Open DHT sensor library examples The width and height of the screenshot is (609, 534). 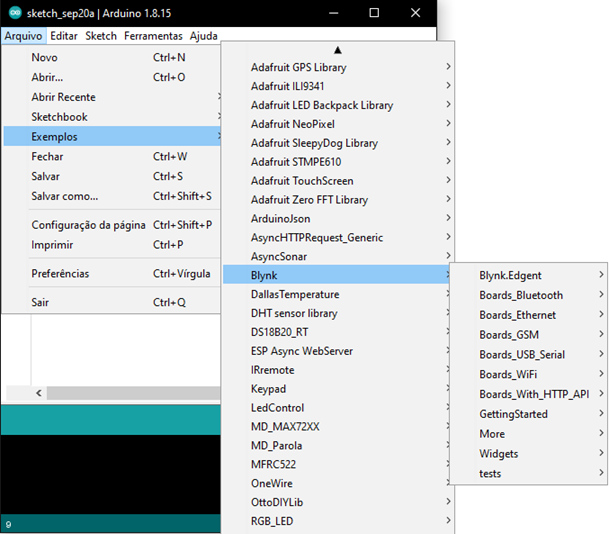336,313
